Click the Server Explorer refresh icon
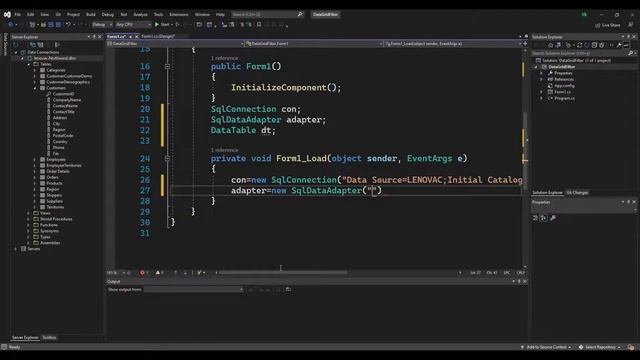This screenshot has width=640, height=360. click(16, 44)
